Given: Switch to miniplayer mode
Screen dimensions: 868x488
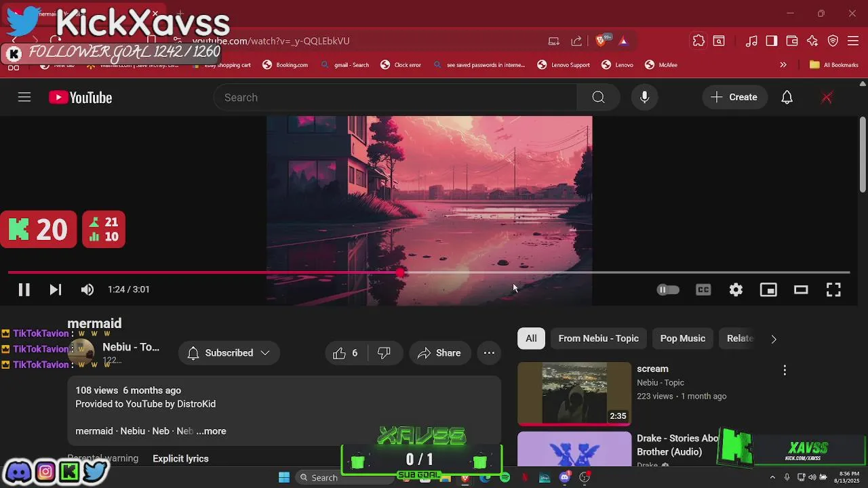Looking at the screenshot, I should coord(768,290).
